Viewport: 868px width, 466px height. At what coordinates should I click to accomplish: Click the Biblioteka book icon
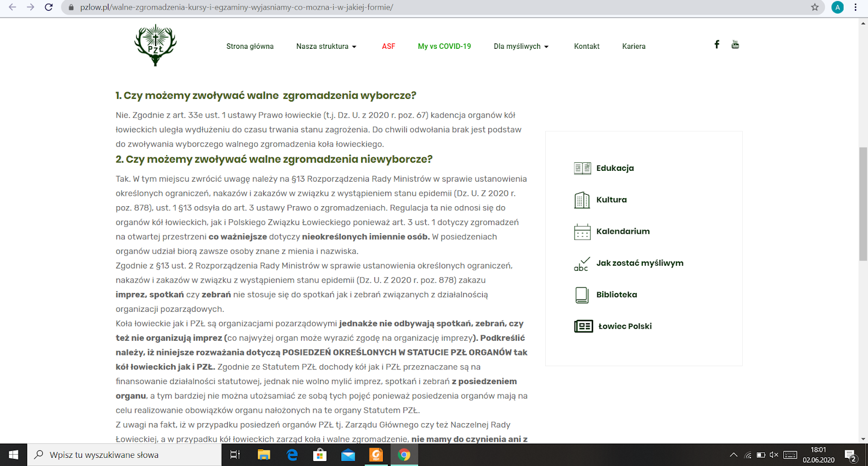pos(582,295)
